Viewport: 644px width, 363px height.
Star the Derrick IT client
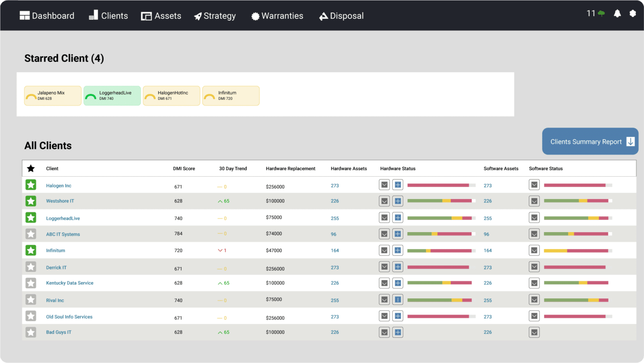(x=31, y=267)
